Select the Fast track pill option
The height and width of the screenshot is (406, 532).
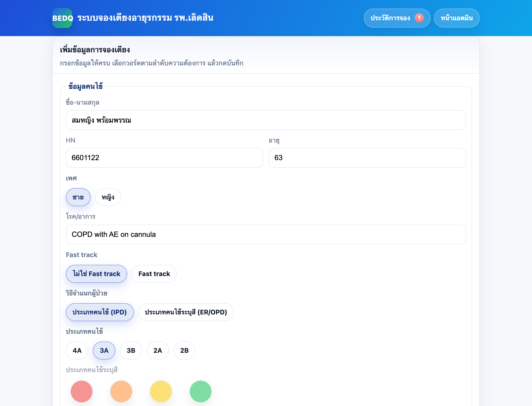(x=154, y=274)
